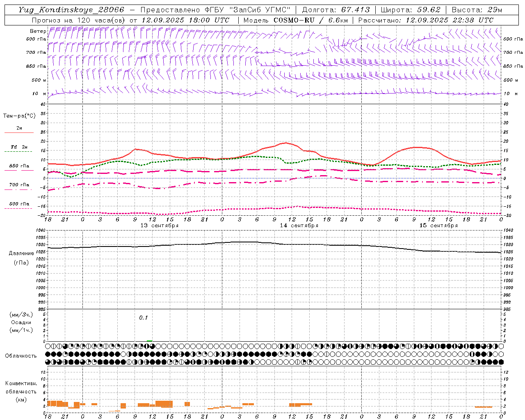Click the pink dash-dot 700 гПа legend line
This screenshot has width=525, height=420.
click(19, 189)
